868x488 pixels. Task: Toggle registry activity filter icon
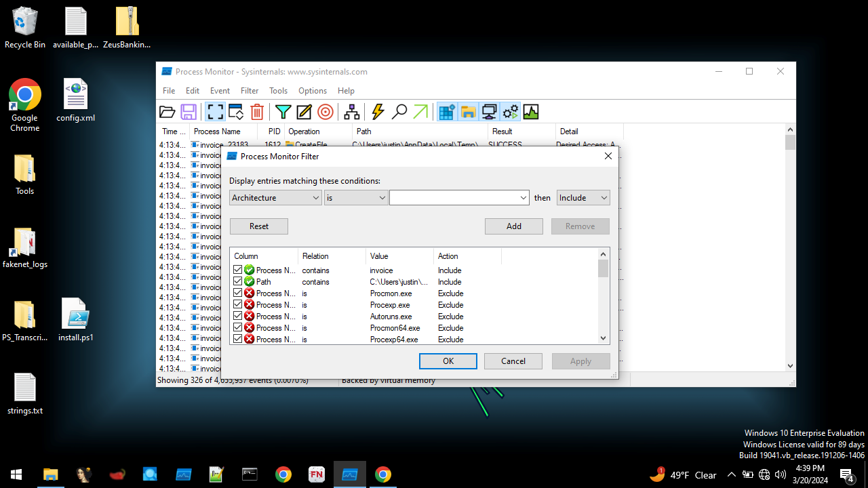[447, 112]
